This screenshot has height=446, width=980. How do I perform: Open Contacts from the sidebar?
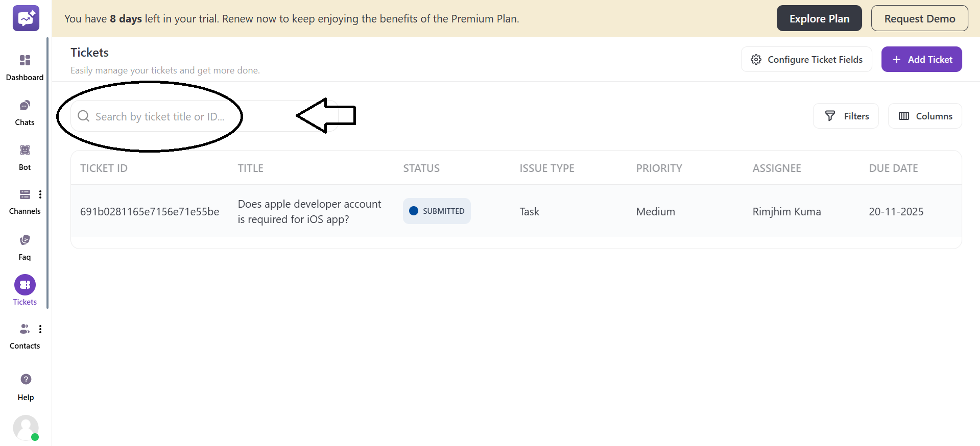24,329
